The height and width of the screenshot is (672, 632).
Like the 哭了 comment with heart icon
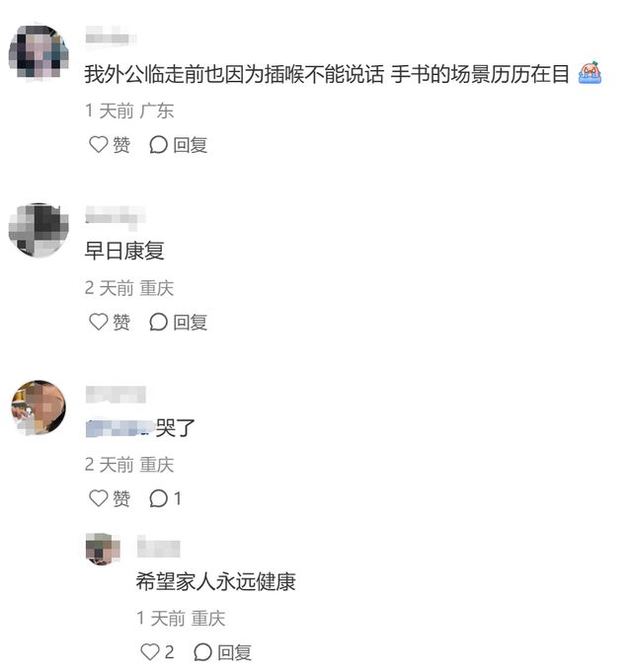[98, 498]
